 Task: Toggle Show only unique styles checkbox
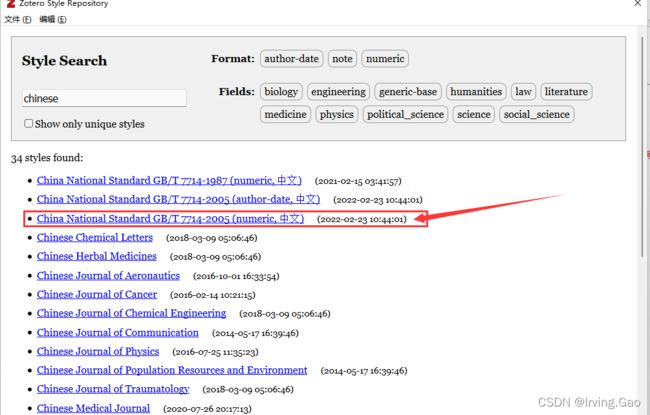point(29,124)
